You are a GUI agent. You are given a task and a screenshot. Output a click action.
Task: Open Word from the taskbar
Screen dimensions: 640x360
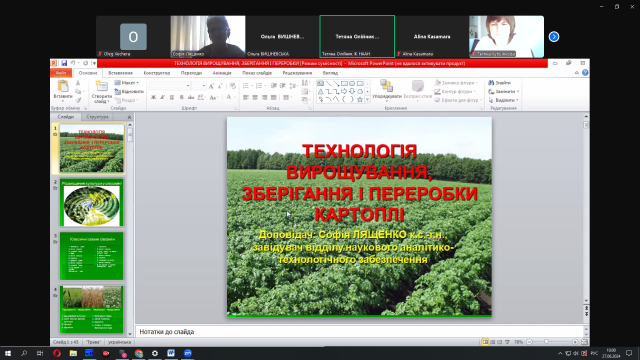tap(171, 353)
